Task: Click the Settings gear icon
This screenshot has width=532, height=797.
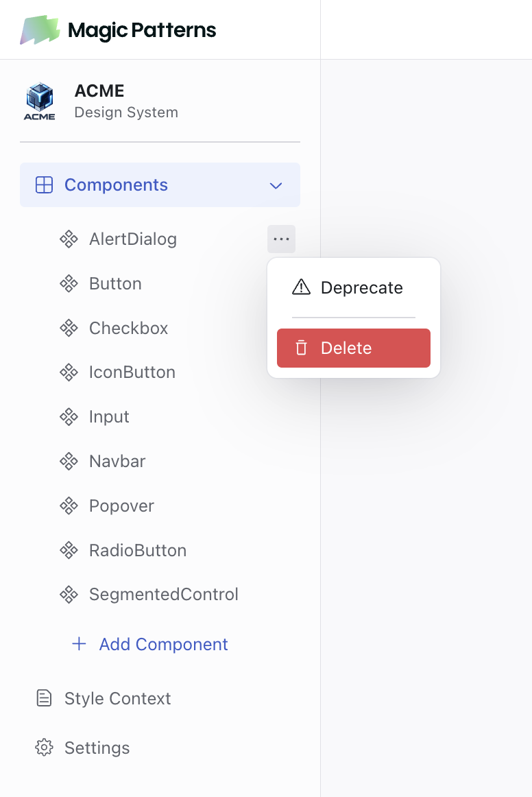Action: click(x=44, y=748)
